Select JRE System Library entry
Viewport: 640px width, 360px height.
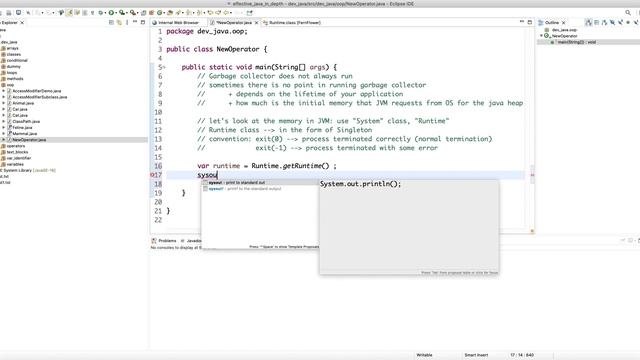(28, 170)
